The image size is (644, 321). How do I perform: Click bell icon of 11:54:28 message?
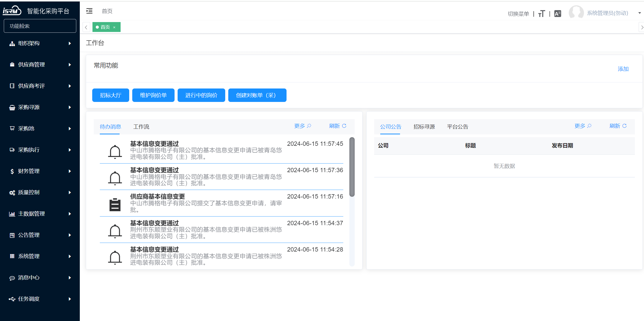[115, 258]
